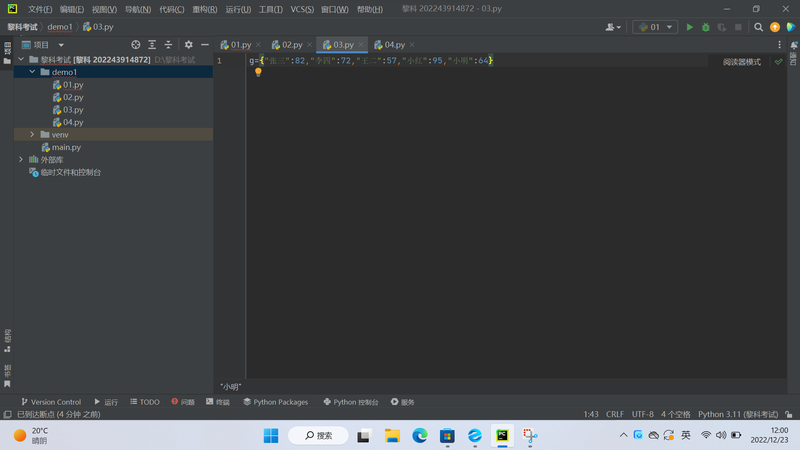Screen dimensions: 800x450
Task: Click the 黎科考试 breadcrumb in navigation bar
Action: tap(22, 27)
